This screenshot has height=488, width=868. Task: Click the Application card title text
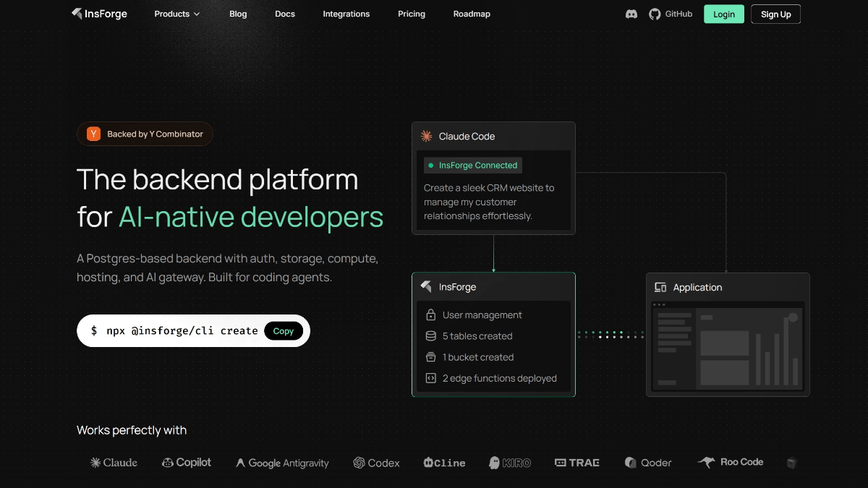click(x=697, y=287)
